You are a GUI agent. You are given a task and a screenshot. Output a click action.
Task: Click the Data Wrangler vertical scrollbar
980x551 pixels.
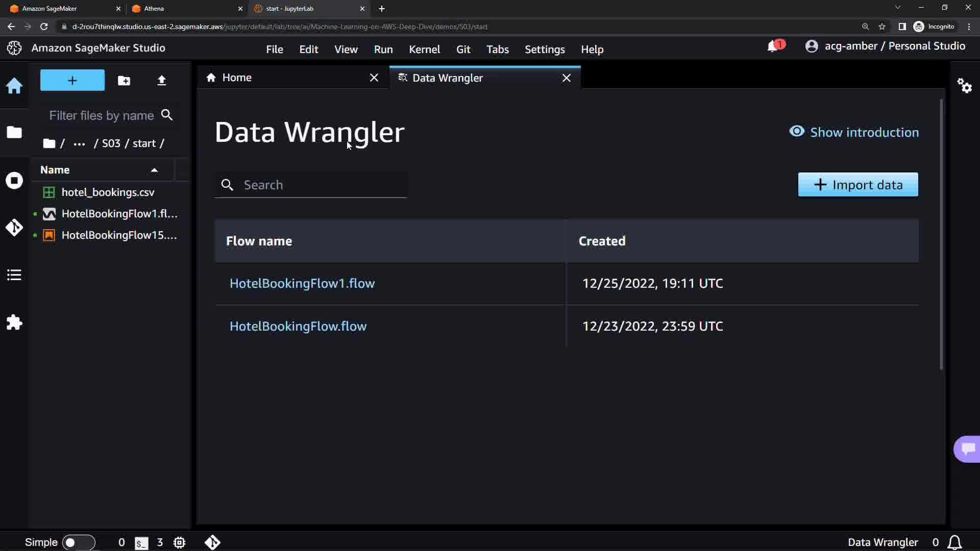click(x=941, y=235)
